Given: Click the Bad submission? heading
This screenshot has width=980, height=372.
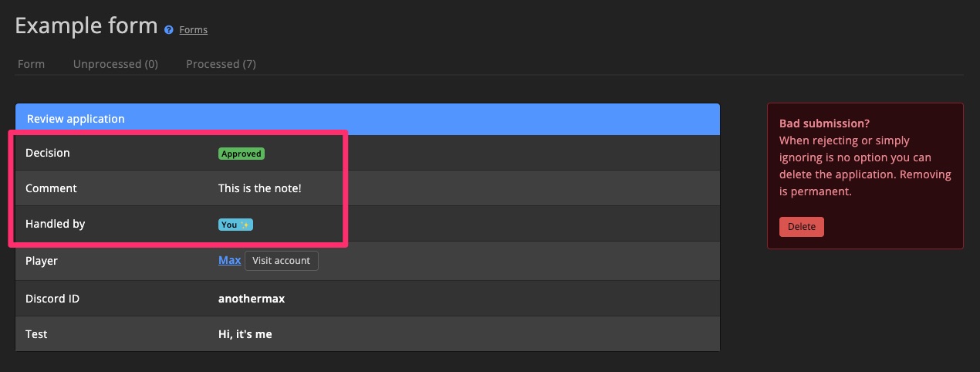Looking at the screenshot, I should tap(824, 123).
